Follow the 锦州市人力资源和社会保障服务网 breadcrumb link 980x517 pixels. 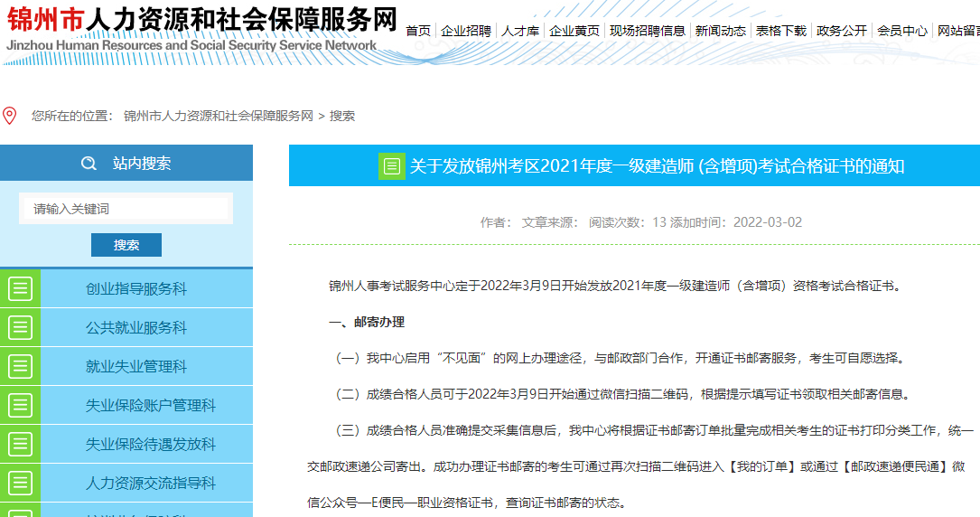(x=218, y=116)
